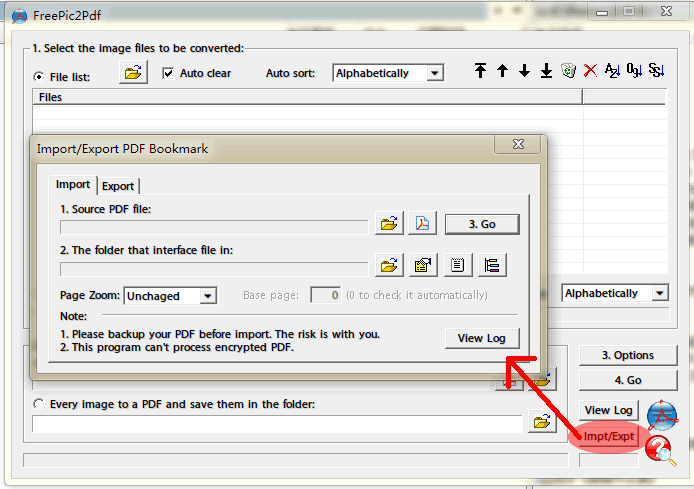Click View Log in the main window

click(609, 410)
